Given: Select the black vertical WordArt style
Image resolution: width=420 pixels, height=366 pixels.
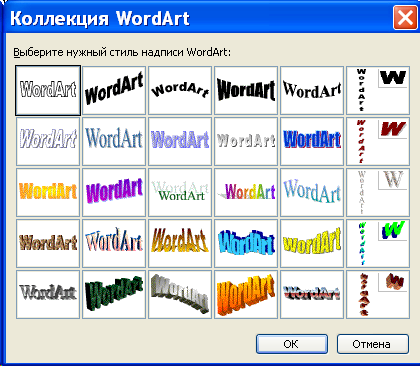Looking at the screenshot, I should pyautogui.click(x=378, y=90).
